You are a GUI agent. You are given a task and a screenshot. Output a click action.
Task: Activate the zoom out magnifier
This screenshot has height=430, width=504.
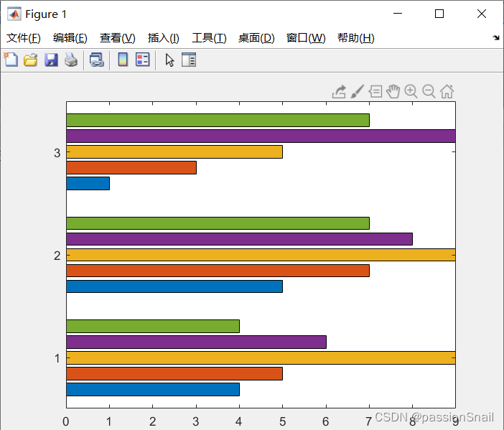tap(429, 92)
